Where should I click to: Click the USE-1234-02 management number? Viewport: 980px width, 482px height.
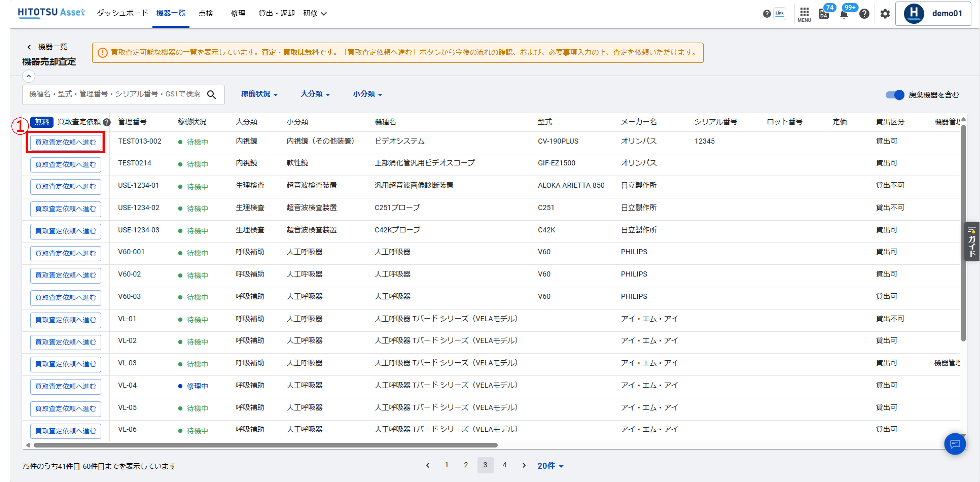(138, 208)
